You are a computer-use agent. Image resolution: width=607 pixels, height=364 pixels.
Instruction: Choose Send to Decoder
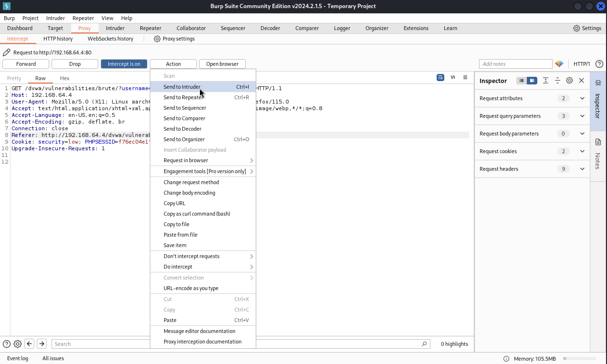(x=203, y=129)
